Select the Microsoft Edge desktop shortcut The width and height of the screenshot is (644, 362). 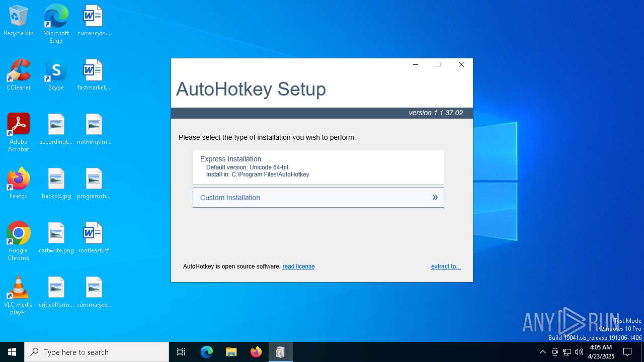pos(56,24)
